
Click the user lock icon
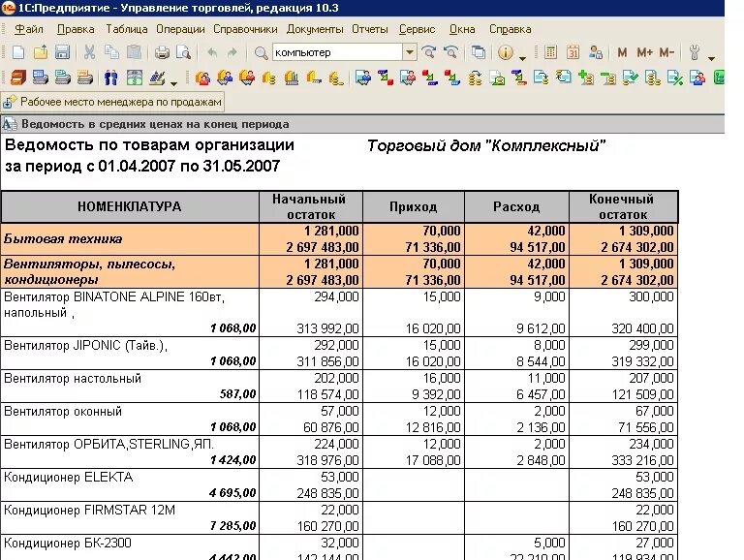pyautogui.click(x=595, y=52)
